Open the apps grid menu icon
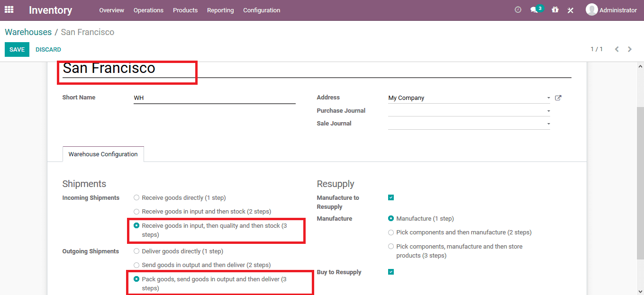Viewport: 644px width, 295px height. pyautogui.click(x=9, y=9)
